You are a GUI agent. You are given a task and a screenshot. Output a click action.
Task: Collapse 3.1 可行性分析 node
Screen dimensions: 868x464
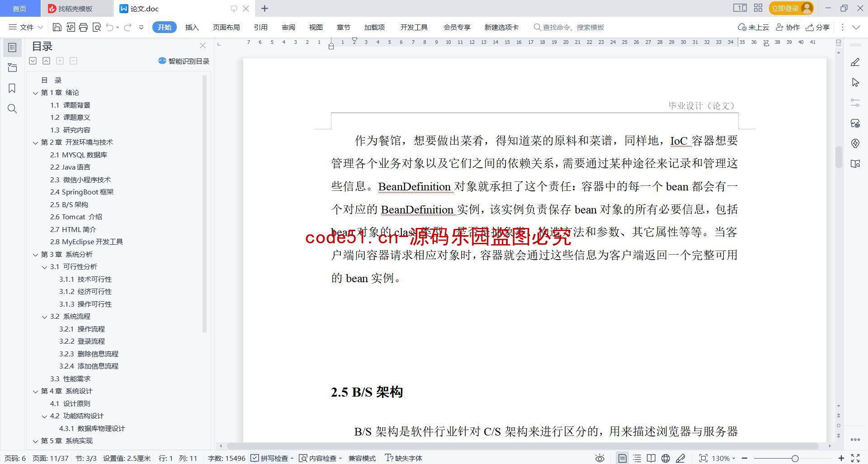point(44,267)
